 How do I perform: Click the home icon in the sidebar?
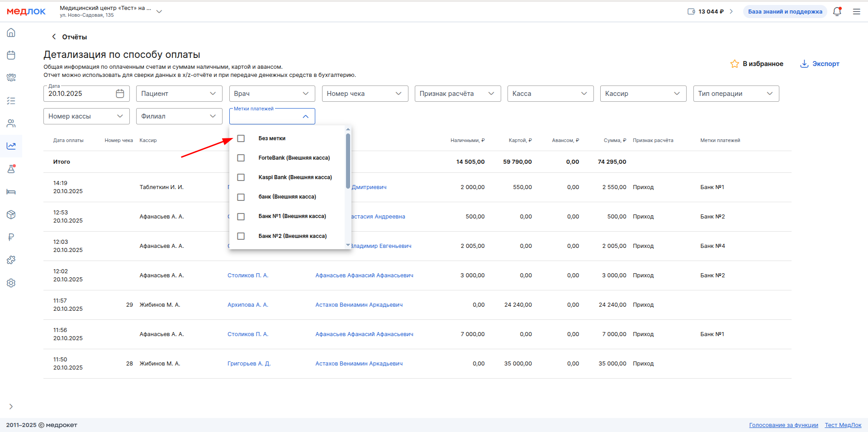coord(11,33)
